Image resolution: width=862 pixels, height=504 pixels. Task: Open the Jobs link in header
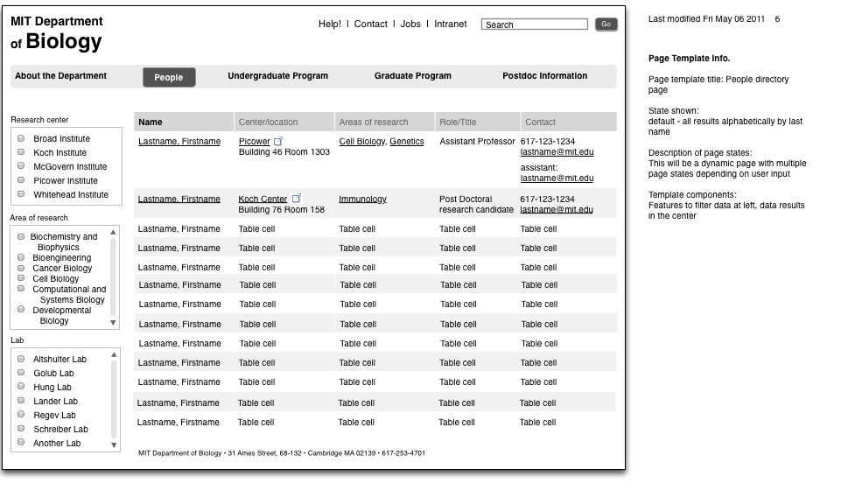(x=410, y=24)
